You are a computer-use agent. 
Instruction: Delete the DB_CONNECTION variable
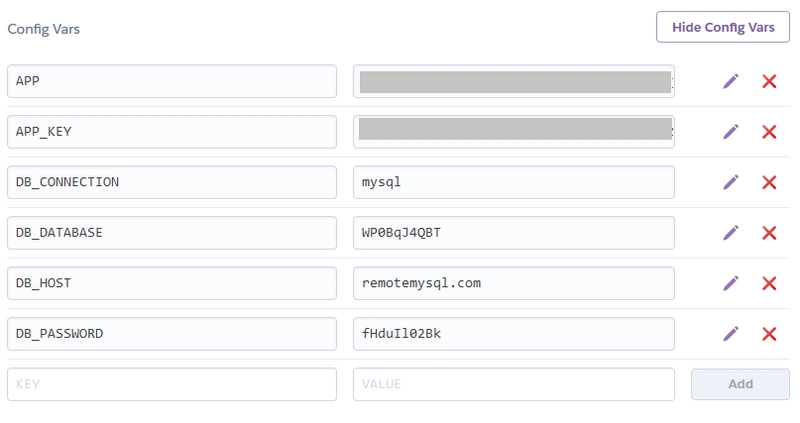[769, 182]
